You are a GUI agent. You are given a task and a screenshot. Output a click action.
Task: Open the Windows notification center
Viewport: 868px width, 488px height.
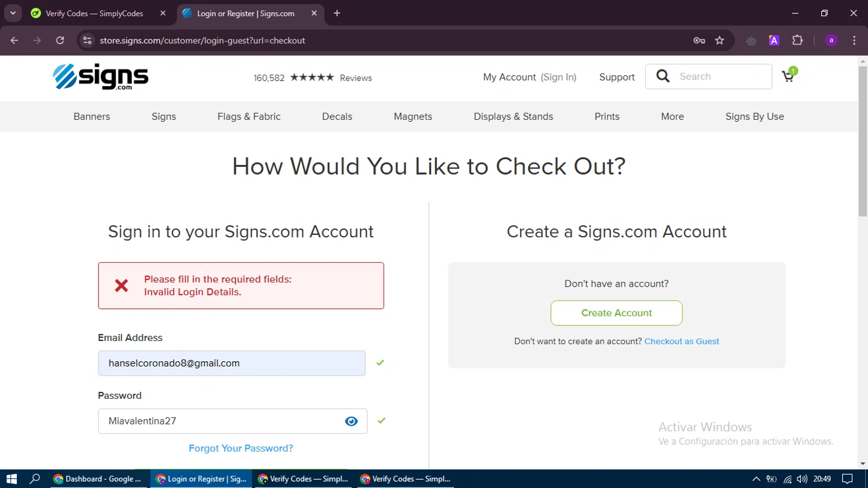click(x=848, y=479)
